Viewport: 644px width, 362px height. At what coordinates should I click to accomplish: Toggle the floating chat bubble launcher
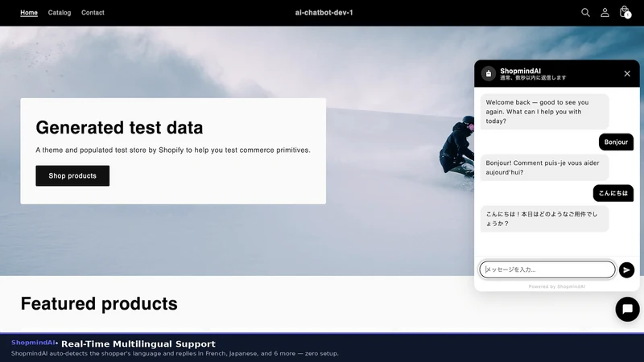tap(627, 309)
